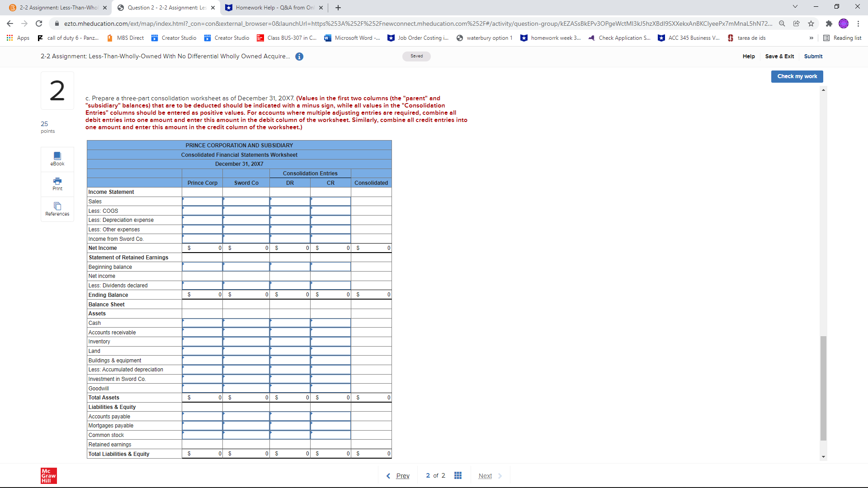Open the eBook resource

pyautogui.click(x=57, y=159)
